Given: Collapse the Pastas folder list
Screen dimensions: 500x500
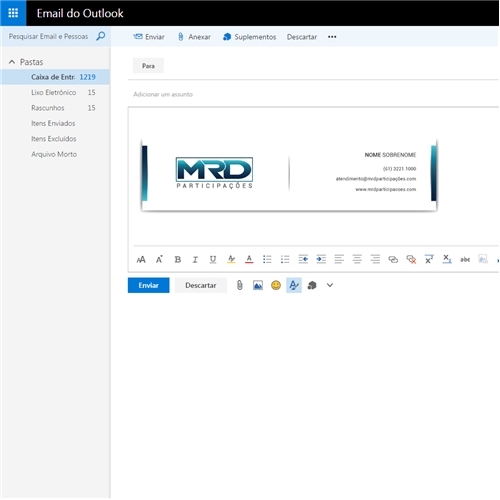Looking at the screenshot, I should [12, 62].
